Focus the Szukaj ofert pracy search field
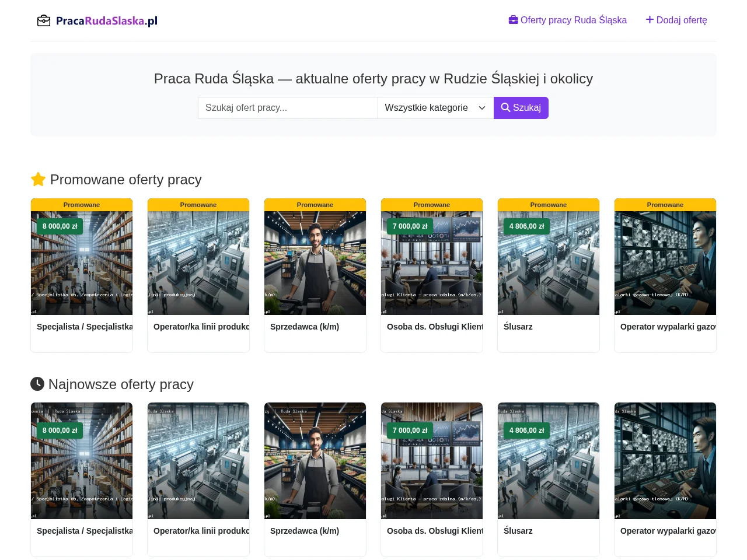747x560 pixels. pos(288,108)
